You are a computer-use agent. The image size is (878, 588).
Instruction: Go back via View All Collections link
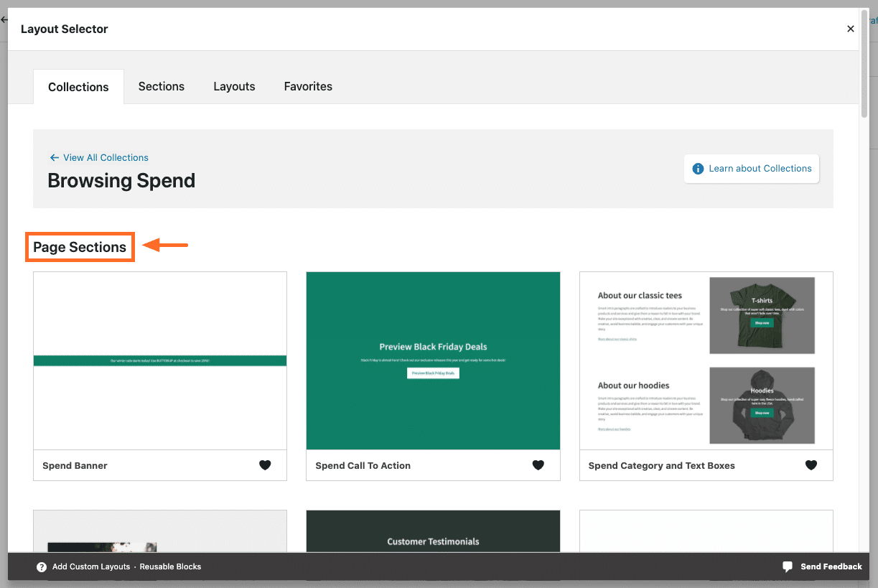pyautogui.click(x=106, y=157)
